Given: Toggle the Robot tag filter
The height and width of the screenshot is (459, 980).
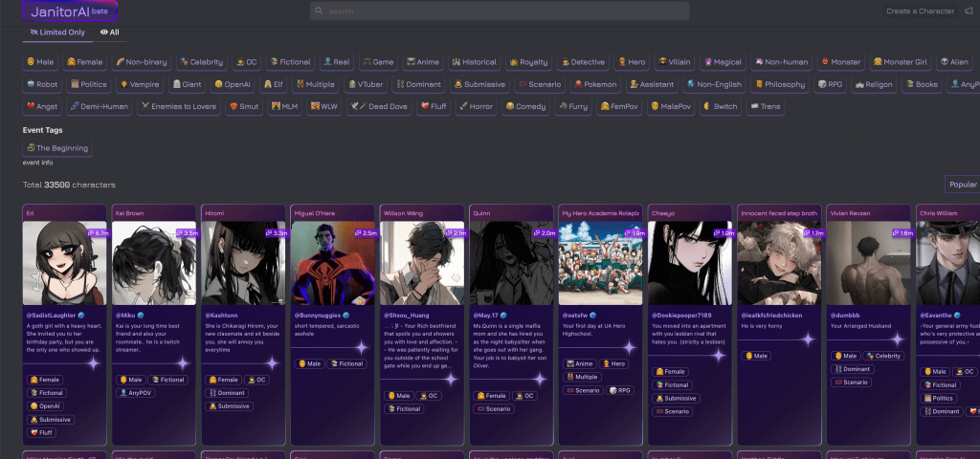Looking at the screenshot, I should 43,84.
